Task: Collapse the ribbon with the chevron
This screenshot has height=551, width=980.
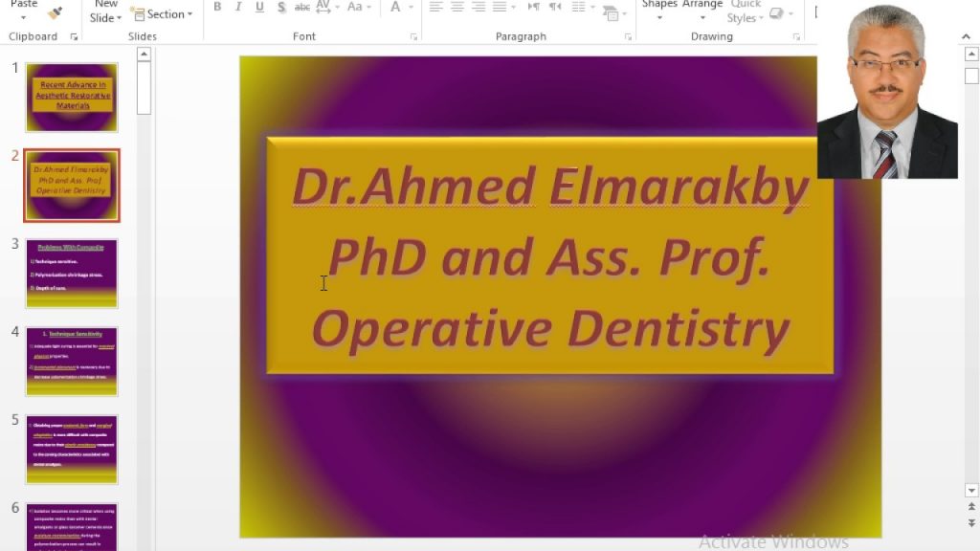Action: tap(967, 37)
